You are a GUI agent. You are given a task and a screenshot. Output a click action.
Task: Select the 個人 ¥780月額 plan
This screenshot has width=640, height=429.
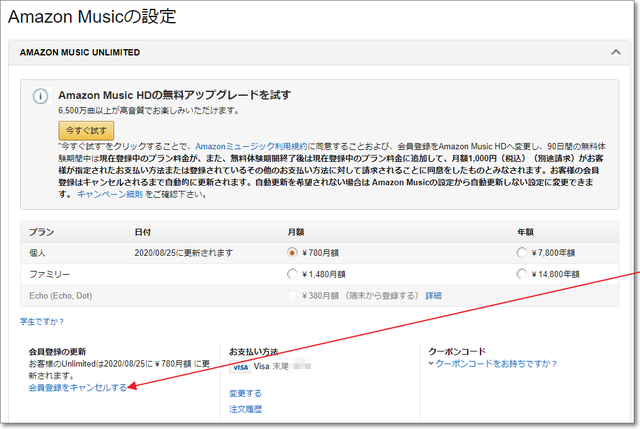(x=292, y=252)
